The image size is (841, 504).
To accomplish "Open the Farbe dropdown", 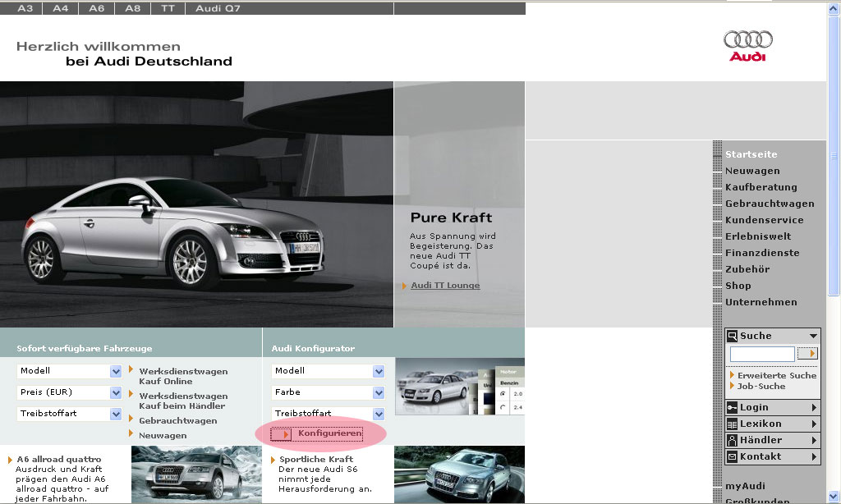I will (328, 392).
